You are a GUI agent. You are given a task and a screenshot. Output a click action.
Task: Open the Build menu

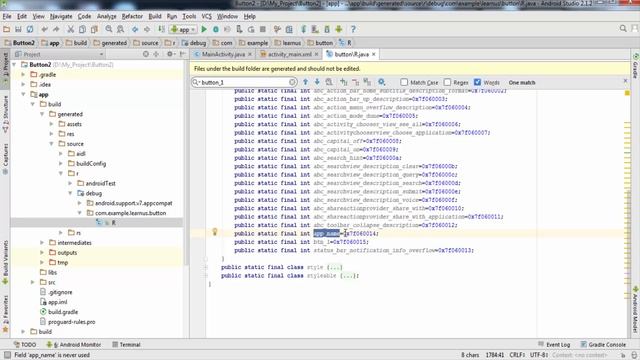[155, 16]
